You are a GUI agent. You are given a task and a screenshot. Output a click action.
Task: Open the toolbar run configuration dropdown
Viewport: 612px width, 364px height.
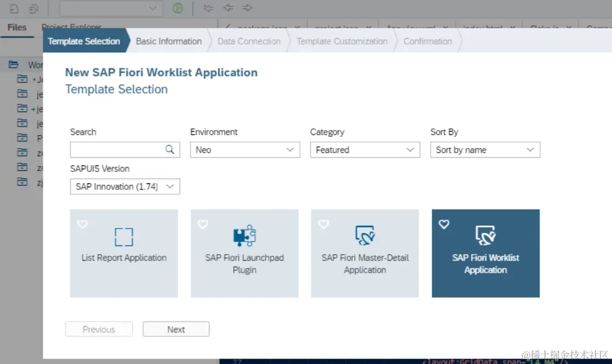coord(111,8)
